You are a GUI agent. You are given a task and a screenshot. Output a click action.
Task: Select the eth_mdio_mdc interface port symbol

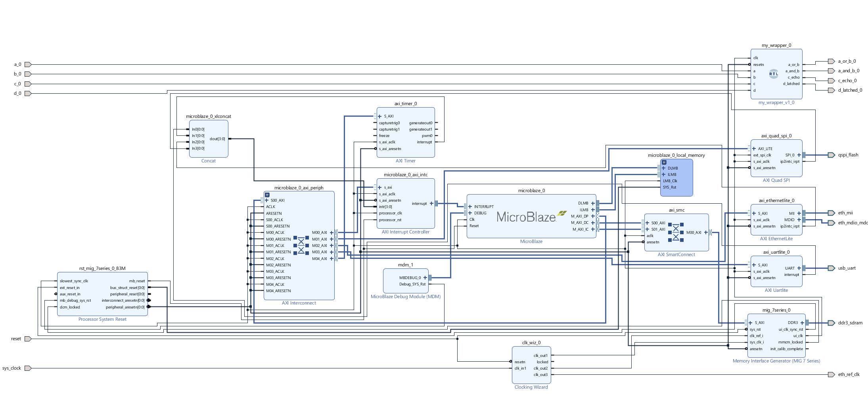pos(832,223)
